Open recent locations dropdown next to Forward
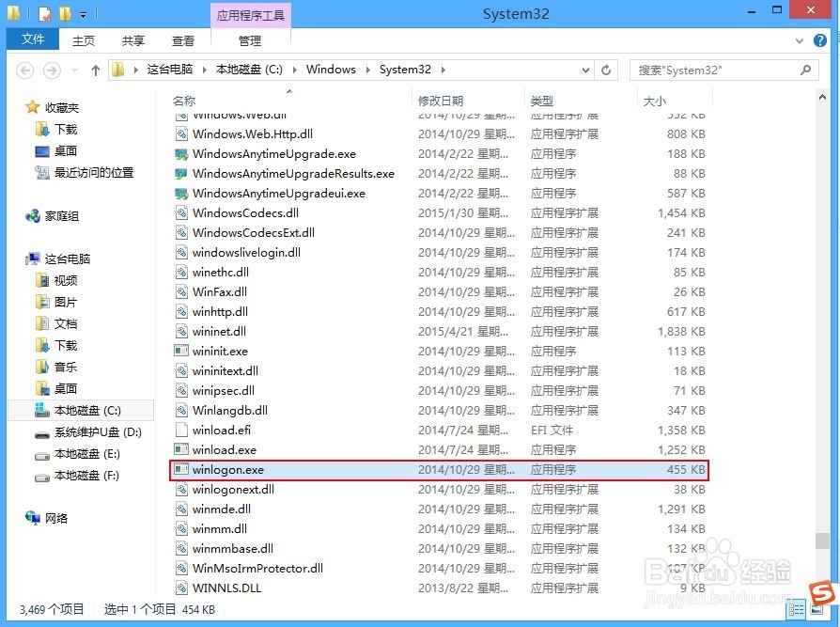 point(74,71)
